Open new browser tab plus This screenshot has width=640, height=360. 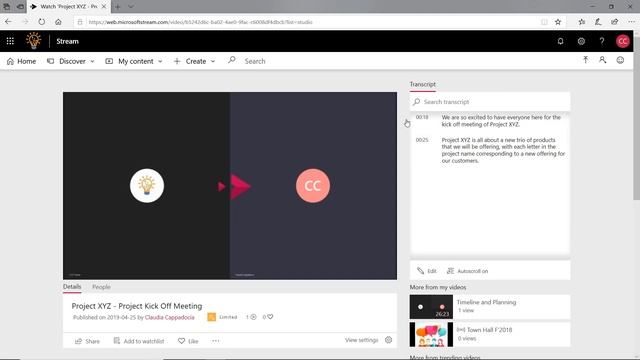(118, 7)
